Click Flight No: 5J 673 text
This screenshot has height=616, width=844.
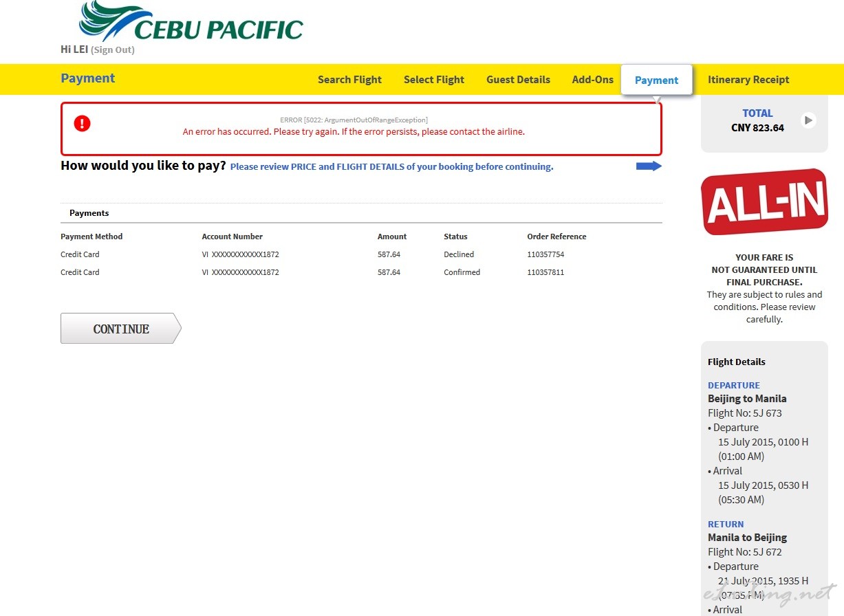(745, 413)
